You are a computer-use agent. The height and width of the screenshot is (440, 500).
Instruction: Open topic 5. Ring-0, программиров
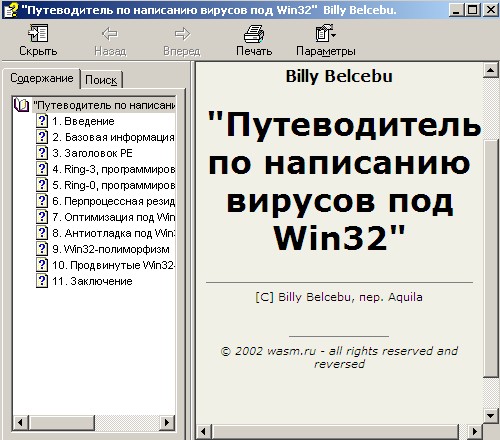click(113, 185)
